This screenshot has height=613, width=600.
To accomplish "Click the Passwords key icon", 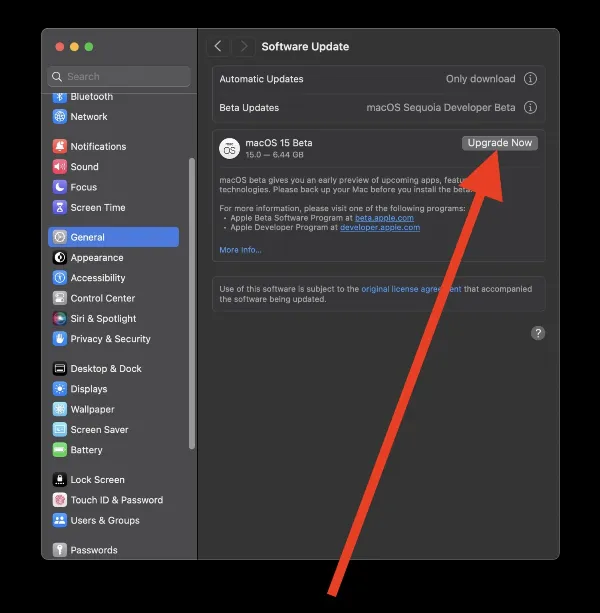I will (60, 550).
